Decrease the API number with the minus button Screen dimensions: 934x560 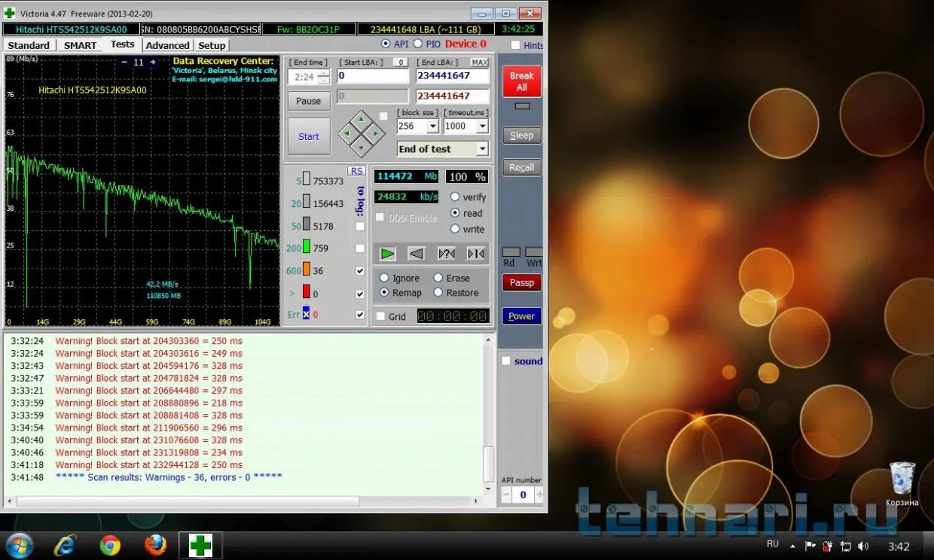(508, 495)
